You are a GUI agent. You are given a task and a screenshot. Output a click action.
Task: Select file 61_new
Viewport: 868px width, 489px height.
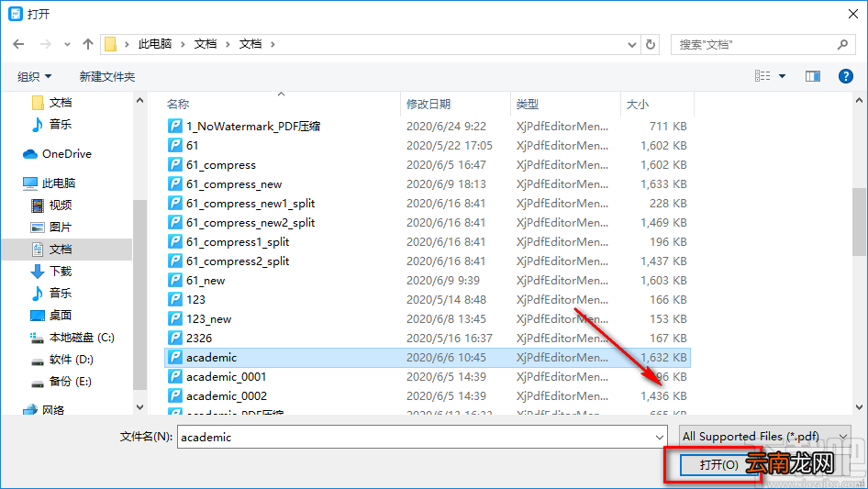206,280
